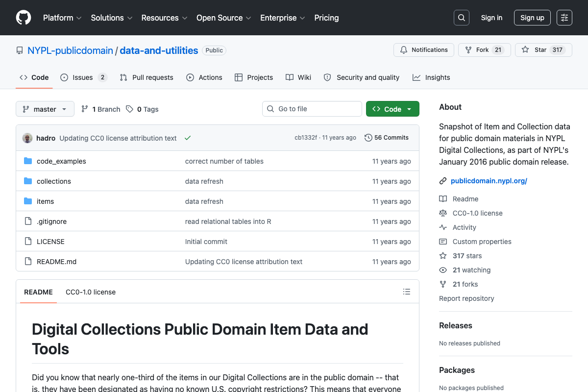Switch to the CC0-1.0 license tab
The height and width of the screenshot is (392, 588).
coord(91,292)
